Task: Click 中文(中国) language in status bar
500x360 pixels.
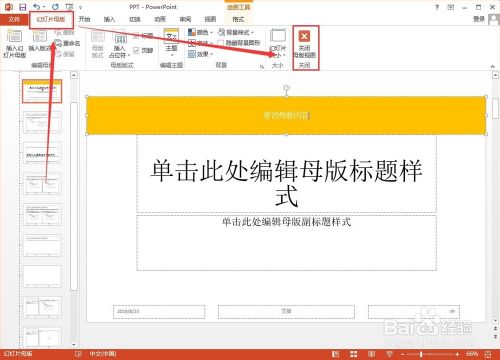Action: [x=103, y=354]
